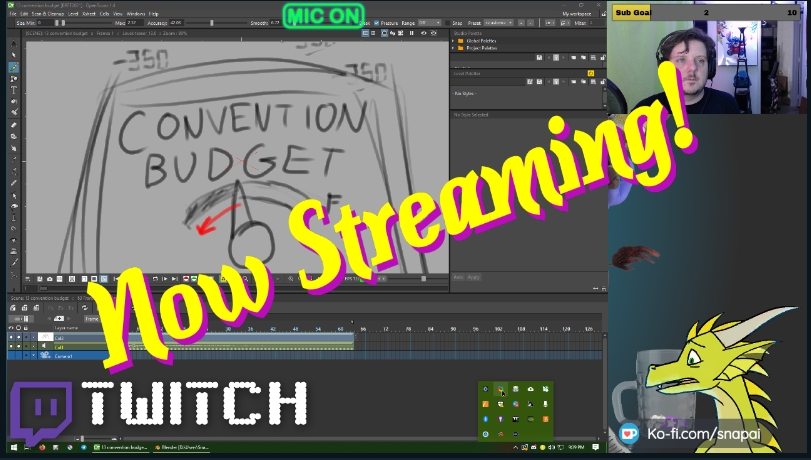
Task: Switch to My workspace room tab
Action: click(577, 14)
